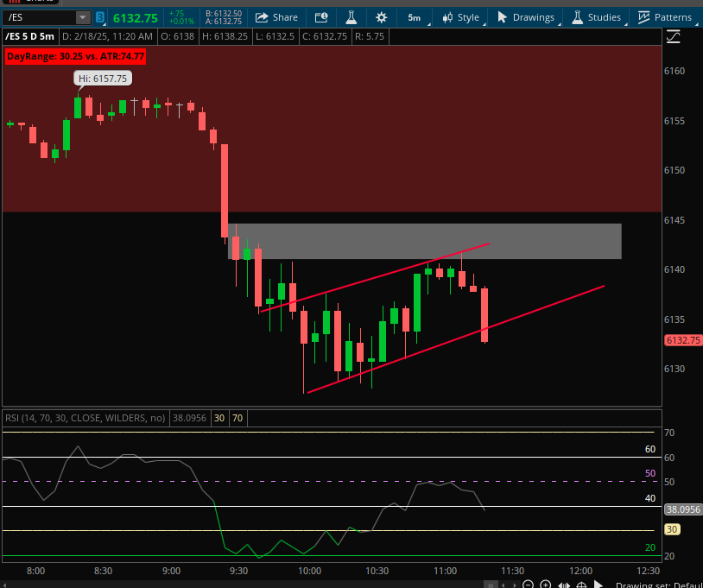The height and width of the screenshot is (588, 703).
Task: Click the RSI study header label
Action: [x=85, y=418]
